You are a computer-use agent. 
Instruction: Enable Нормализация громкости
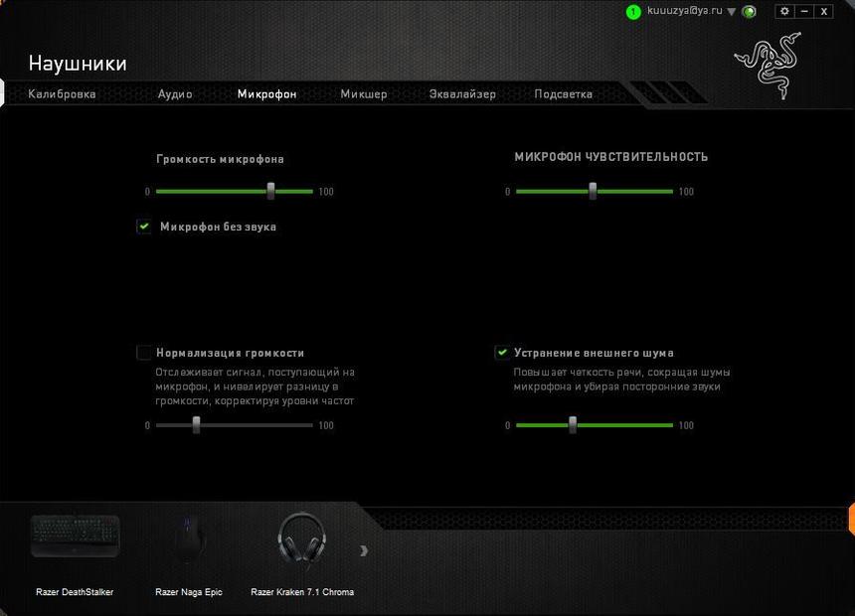pos(144,353)
